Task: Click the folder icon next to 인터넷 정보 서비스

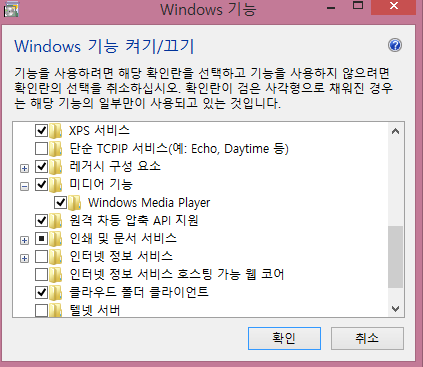Action: click(56, 256)
